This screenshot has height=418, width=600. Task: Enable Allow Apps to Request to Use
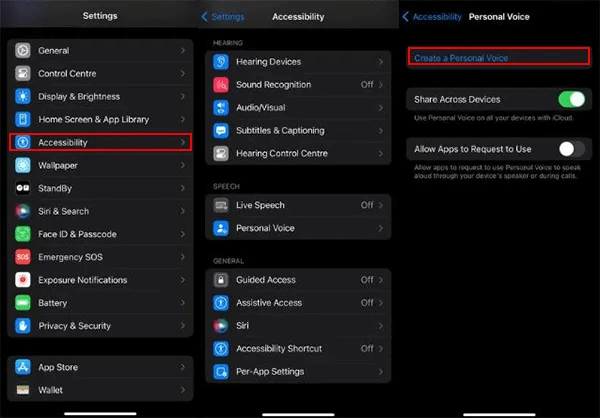tap(571, 149)
